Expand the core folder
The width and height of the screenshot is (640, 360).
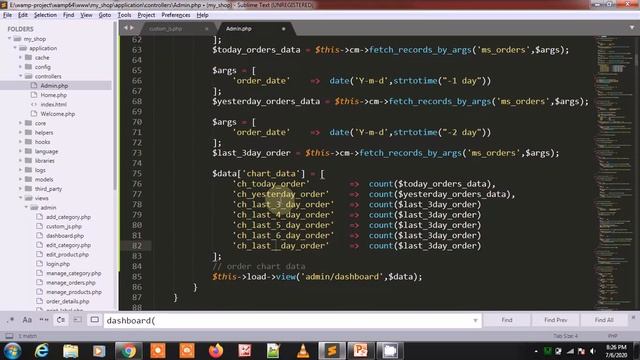click(x=20, y=123)
